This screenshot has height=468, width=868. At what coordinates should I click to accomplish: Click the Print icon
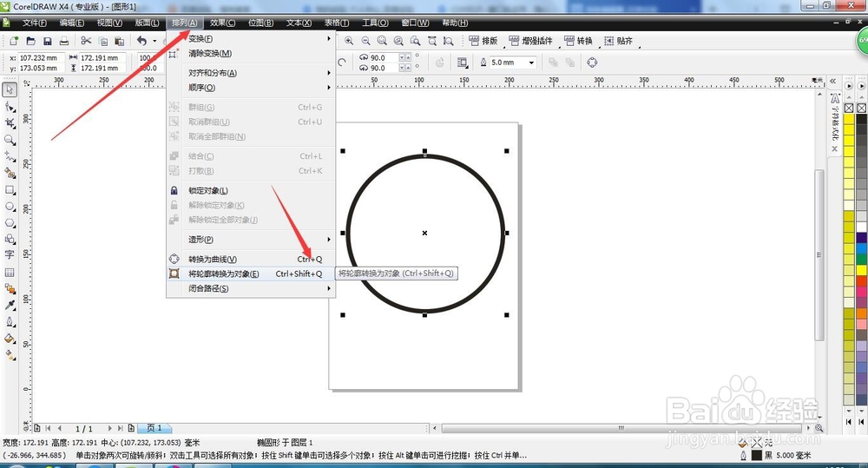pos(64,41)
